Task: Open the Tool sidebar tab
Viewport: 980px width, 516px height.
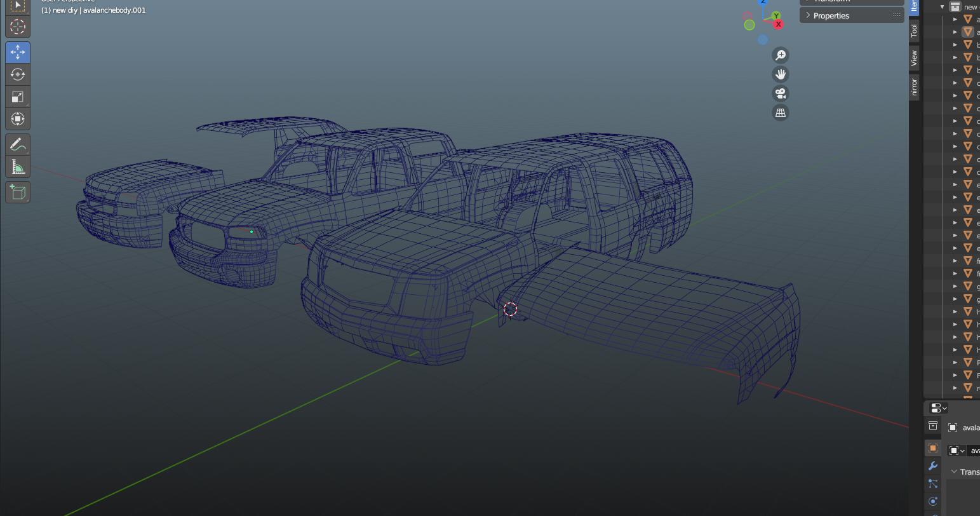Action: [x=914, y=30]
